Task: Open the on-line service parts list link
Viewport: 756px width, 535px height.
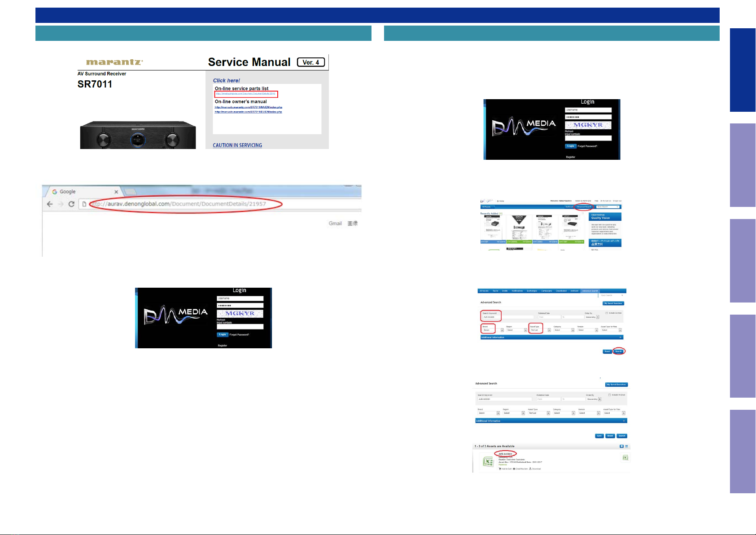Action: tap(245, 94)
